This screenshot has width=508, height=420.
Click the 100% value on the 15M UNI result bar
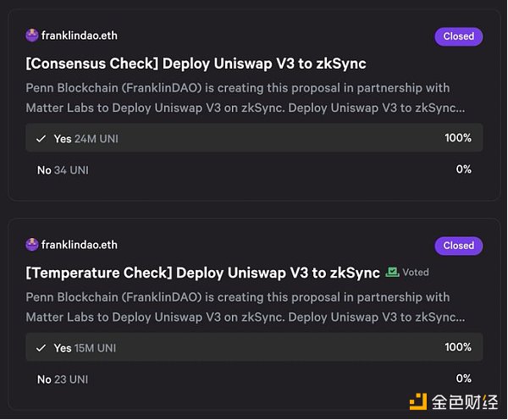(x=458, y=347)
